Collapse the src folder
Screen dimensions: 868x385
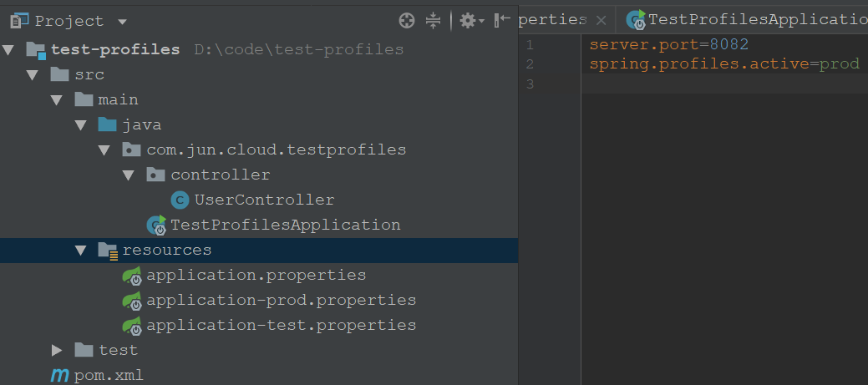coord(32,74)
